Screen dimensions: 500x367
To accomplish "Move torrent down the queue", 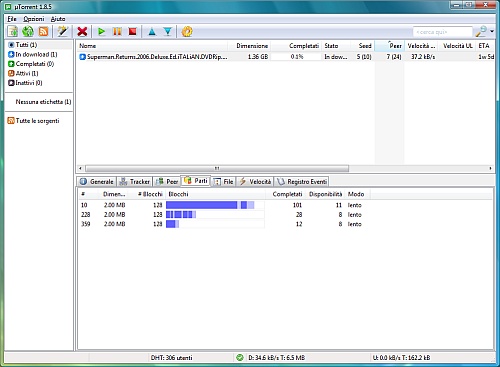I will pos(168,32).
